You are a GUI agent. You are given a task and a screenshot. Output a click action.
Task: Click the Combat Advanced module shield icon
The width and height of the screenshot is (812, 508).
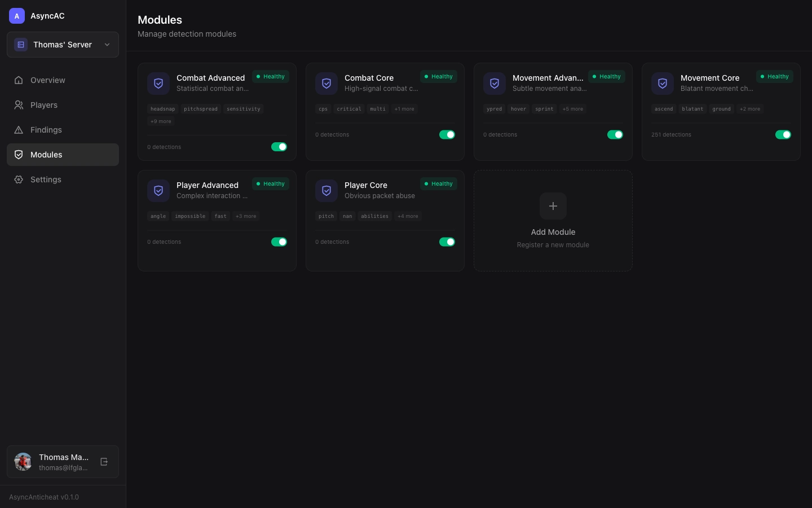click(x=158, y=83)
